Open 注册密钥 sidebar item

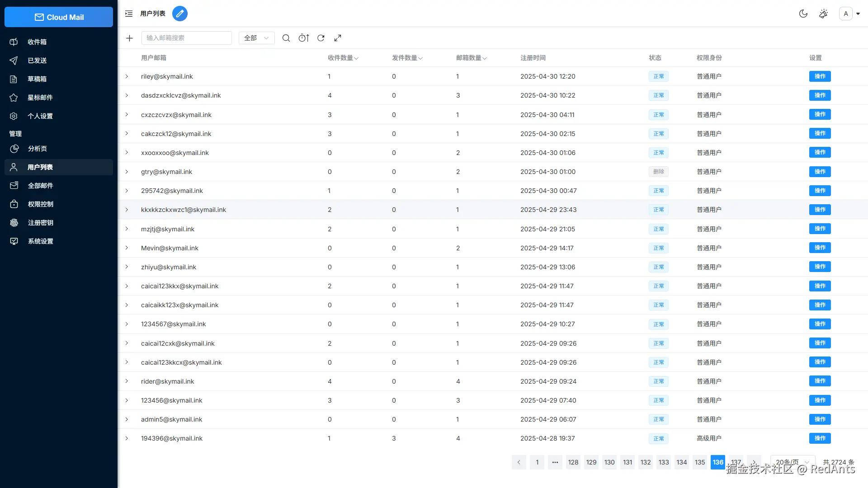pos(40,223)
